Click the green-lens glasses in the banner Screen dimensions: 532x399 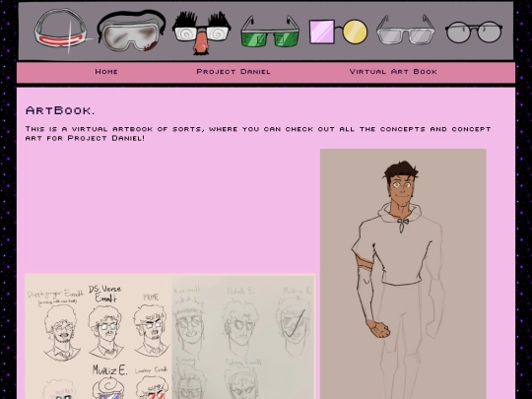270,32
